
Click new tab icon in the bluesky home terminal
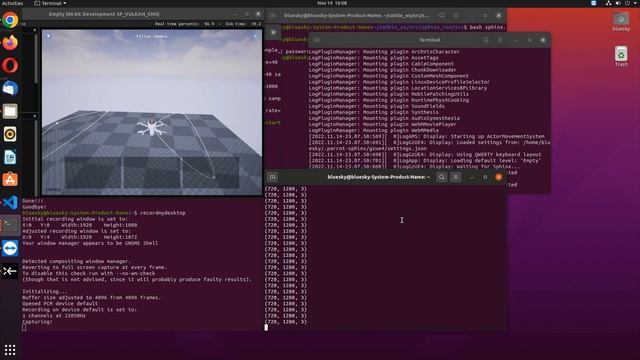[x=273, y=177]
